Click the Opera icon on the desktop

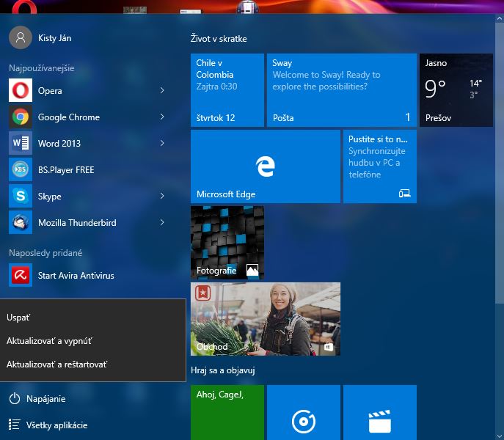pyautogui.click(x=24, y=7)
